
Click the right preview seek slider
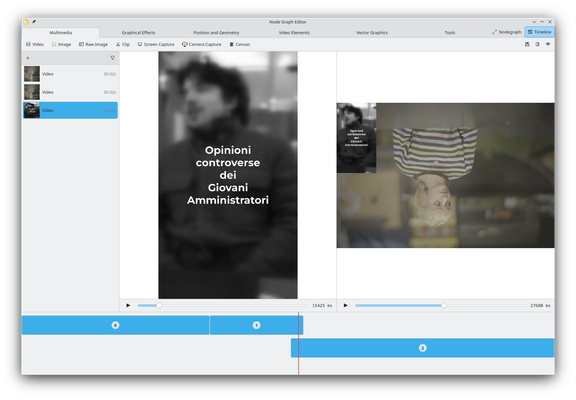coord(440,305)
